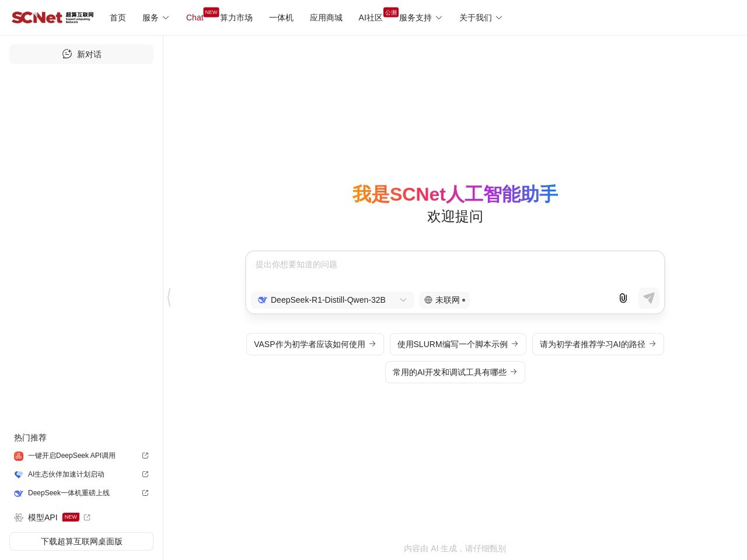Click 下载超算互联网桌面版 button
This screenshot has width=747, height=560.
tap(81, 541)
